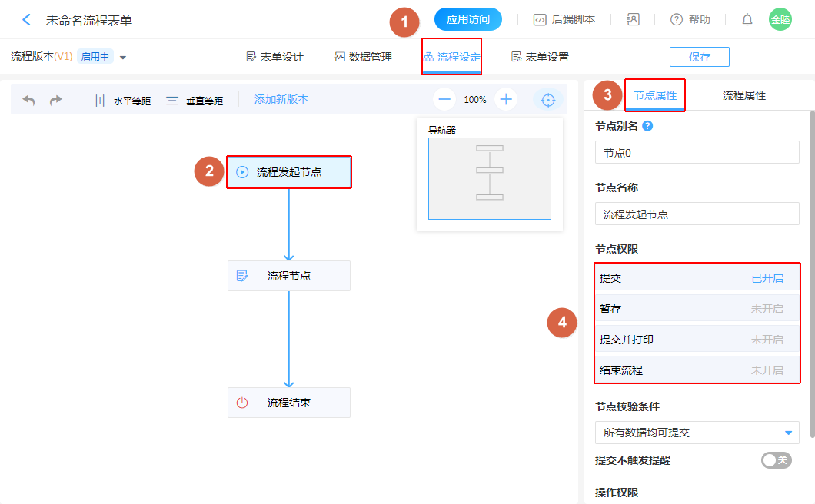
Task: Click the zoom in plus icon
Action: 505,100
